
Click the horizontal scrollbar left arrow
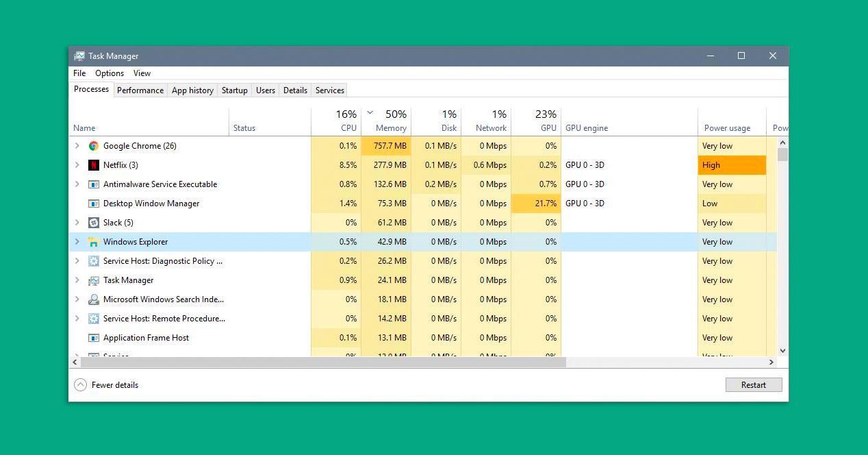pos(75,362)
